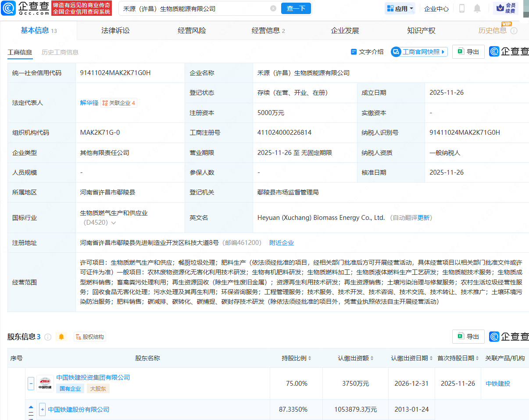Click the Excel 导出 export icon
This screenshot has height=420, width=529.
(460, 51)
